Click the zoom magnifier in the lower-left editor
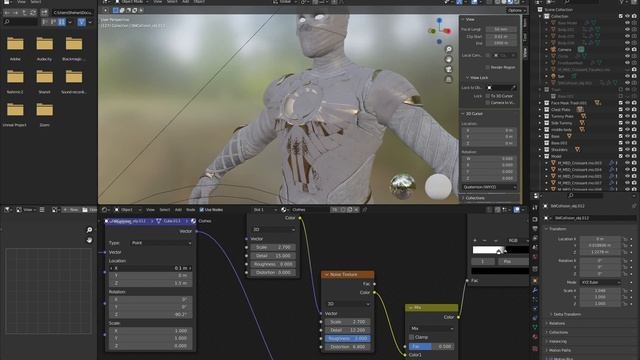This screenshot has height=360, width=640. pyautogui.click(x=89, y=230)
